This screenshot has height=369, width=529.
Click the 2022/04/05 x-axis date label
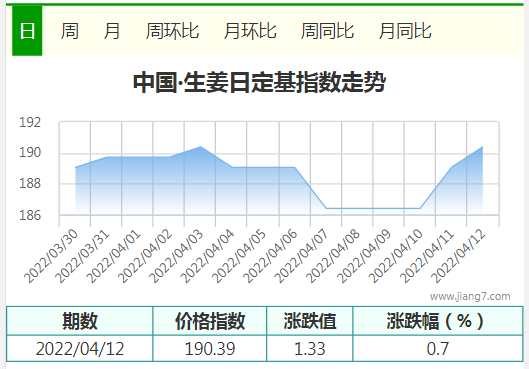point(239,256)
